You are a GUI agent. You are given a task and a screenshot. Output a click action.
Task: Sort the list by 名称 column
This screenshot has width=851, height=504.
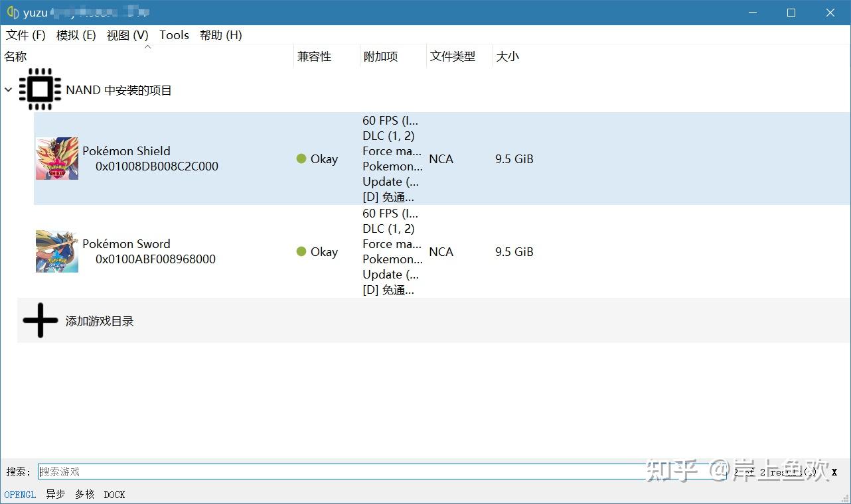pyautogui.click(x=147, y=56)
